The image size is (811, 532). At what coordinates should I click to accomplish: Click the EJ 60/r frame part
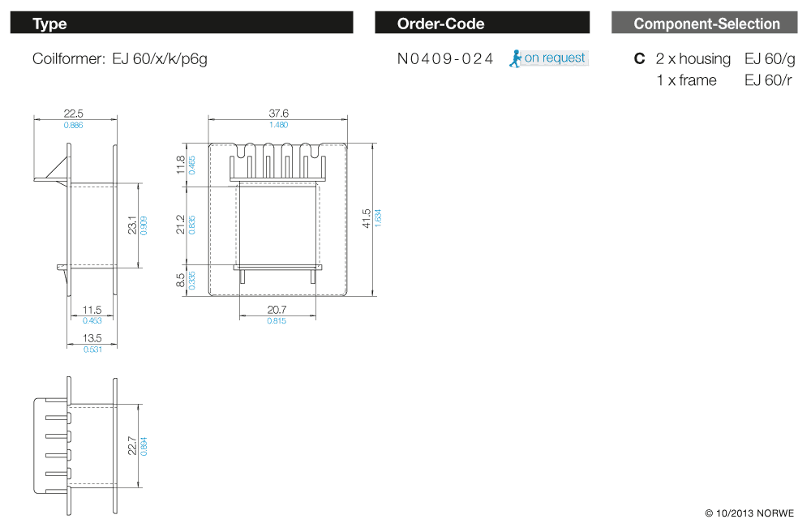coord(768,80)
